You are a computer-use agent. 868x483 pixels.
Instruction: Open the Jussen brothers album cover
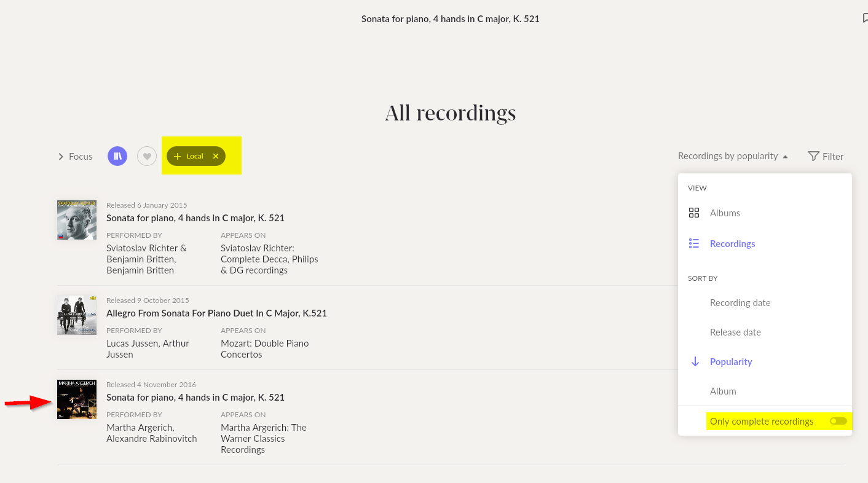click(x=77, y=315)
